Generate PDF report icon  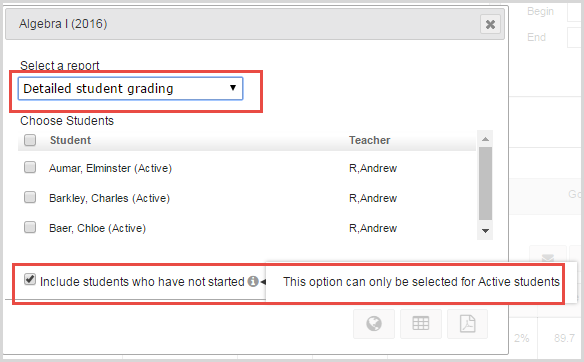(x=467, y=324)
